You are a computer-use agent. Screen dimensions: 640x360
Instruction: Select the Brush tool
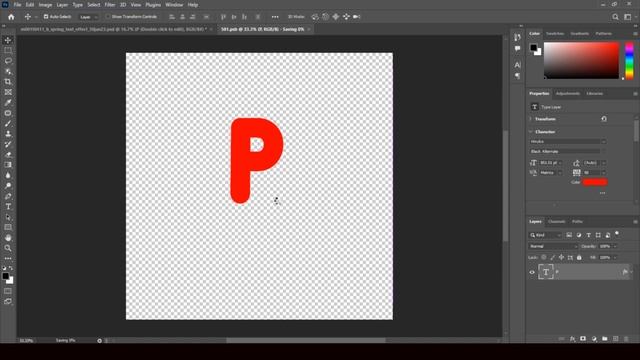coord(8,123)
